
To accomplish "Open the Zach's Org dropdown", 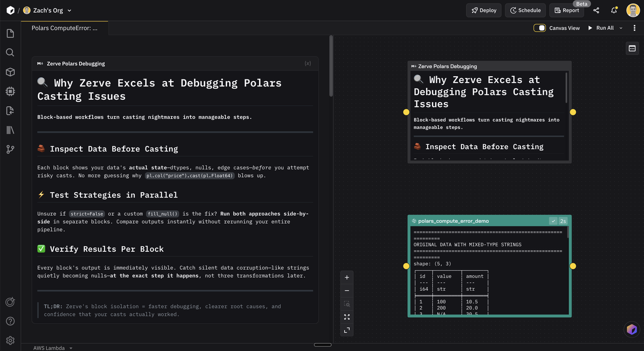I will point(47,10).
